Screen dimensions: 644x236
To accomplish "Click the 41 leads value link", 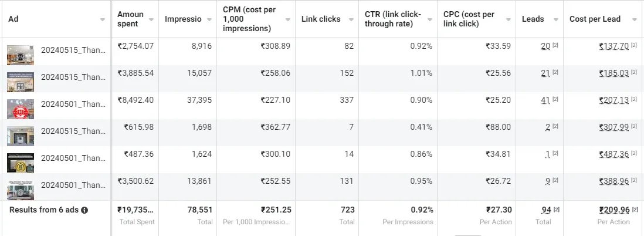I will click(545, 100).
